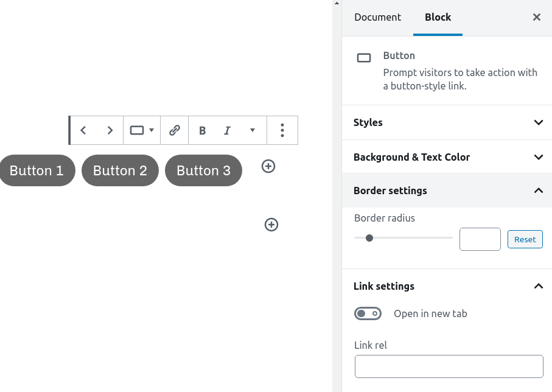Add a button with the plus icon next to Button 3

(x=268, y=166)
